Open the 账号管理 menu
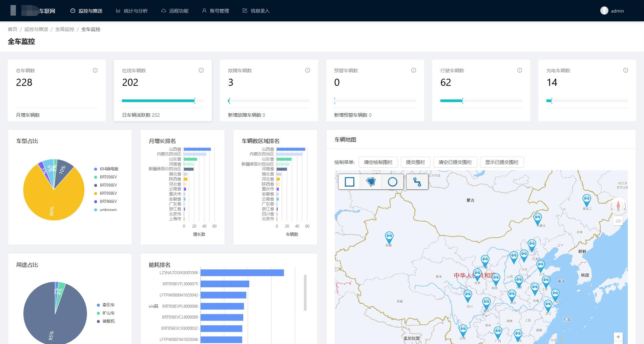The image size is (644, 344). (215, 11)
